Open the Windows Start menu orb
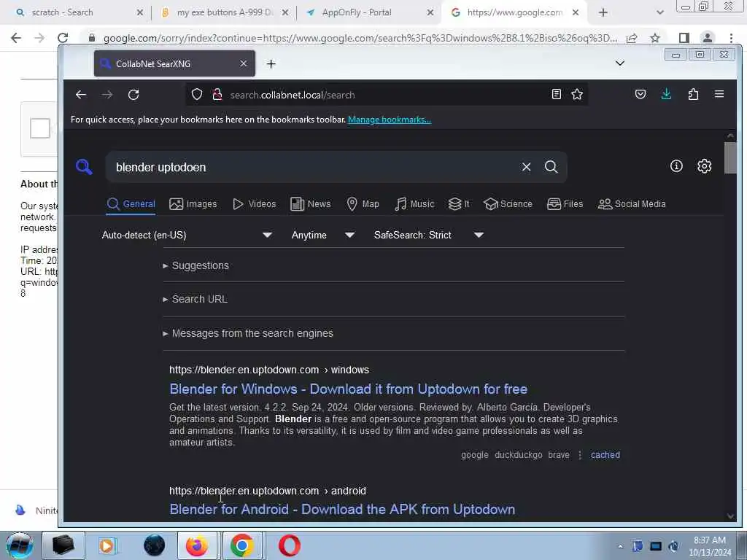This screenshot has height=560, width=747. click(x=20, y=545)
